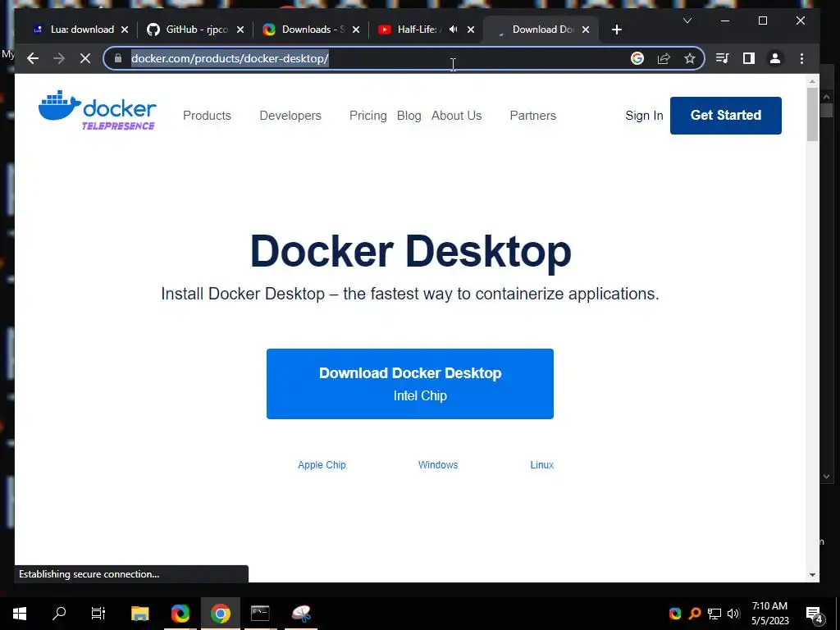Open the Blog link
Viewport: 840px width, 630px height.
[409, 116]
